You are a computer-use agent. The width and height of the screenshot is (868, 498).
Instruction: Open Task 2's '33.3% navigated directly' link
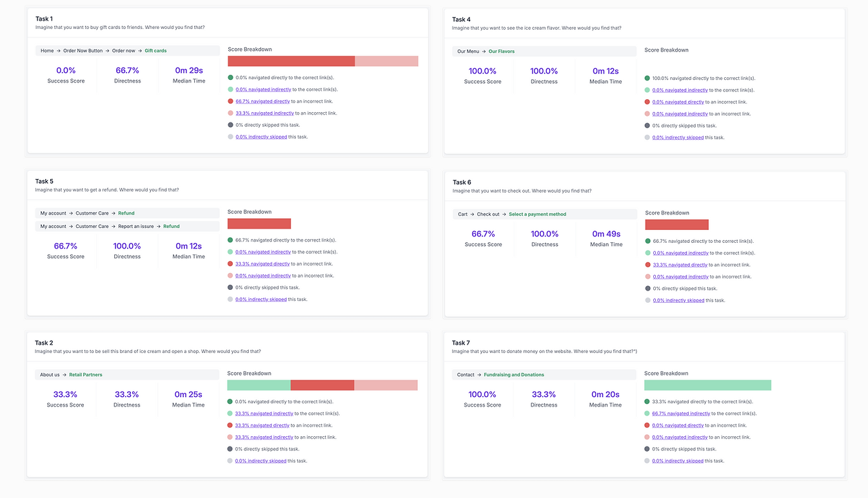point(262,425)
